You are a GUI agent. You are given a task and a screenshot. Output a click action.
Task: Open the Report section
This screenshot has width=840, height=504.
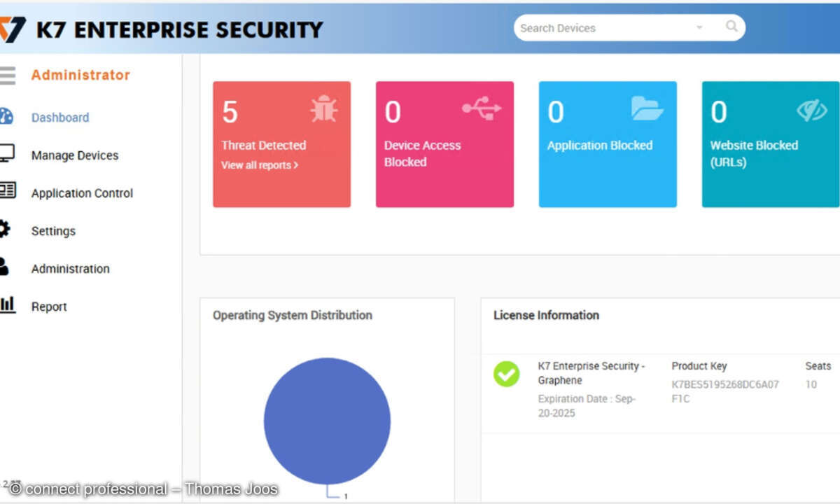click(49, 307)
